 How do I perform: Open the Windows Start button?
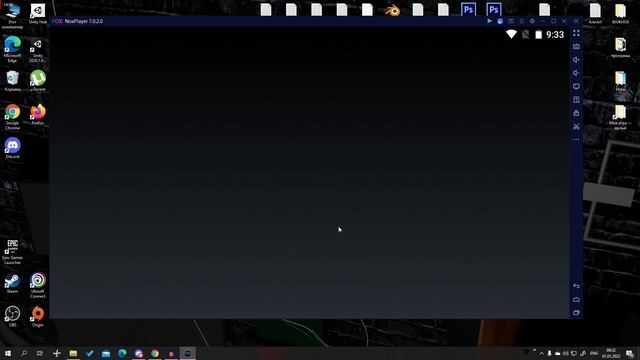click(7, 353)
